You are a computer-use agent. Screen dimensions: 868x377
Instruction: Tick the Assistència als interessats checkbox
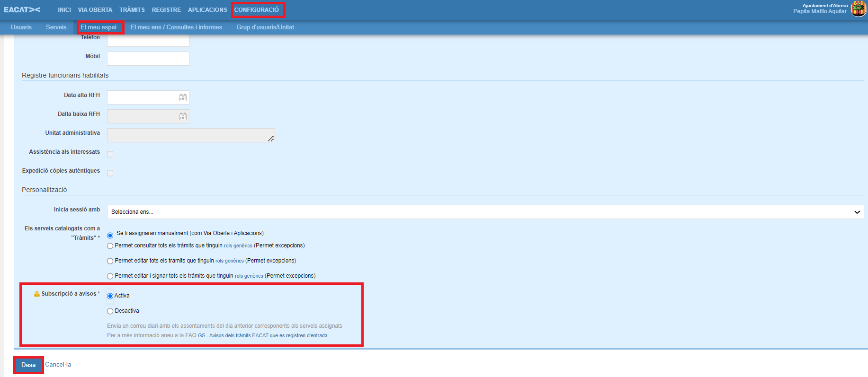110,154
